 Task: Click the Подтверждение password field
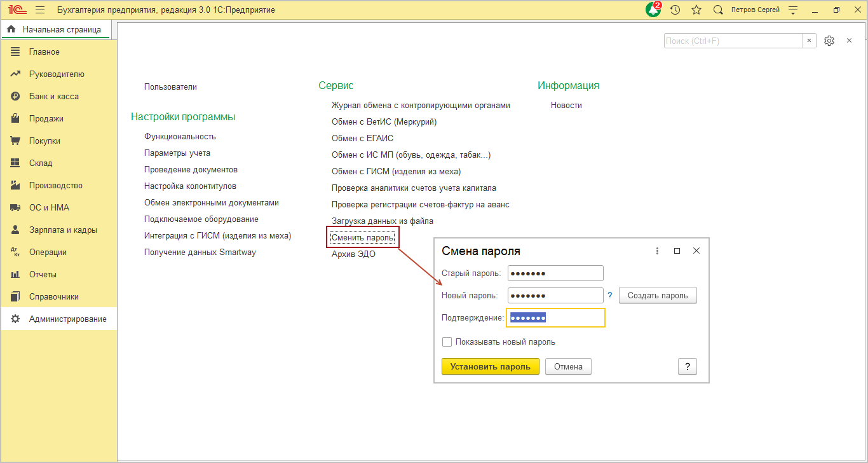point(555,318)
